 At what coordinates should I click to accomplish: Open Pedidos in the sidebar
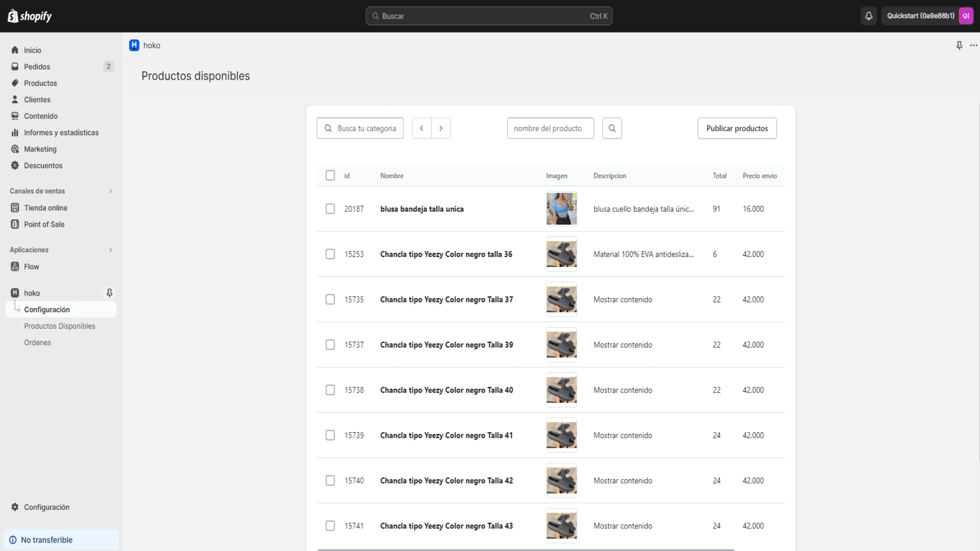(x=37, y=67)
